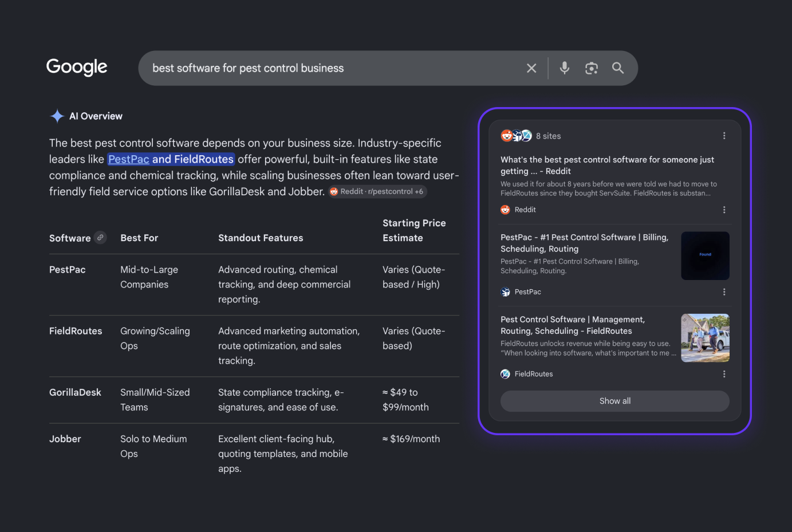The width and height of the screenshot is (792, 532).
Task: Click GorillaDesk in the software table
Action: [x=75, y=392]
